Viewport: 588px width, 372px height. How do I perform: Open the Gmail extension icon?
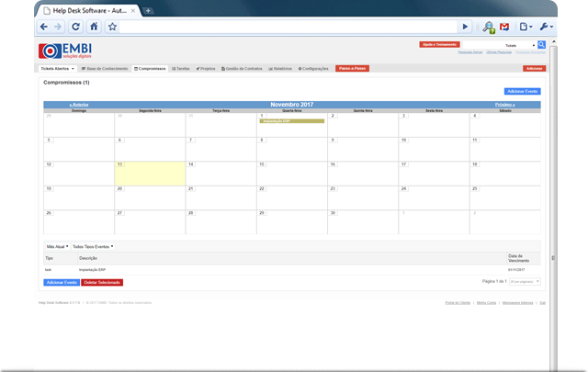click(x=504, y=27)
